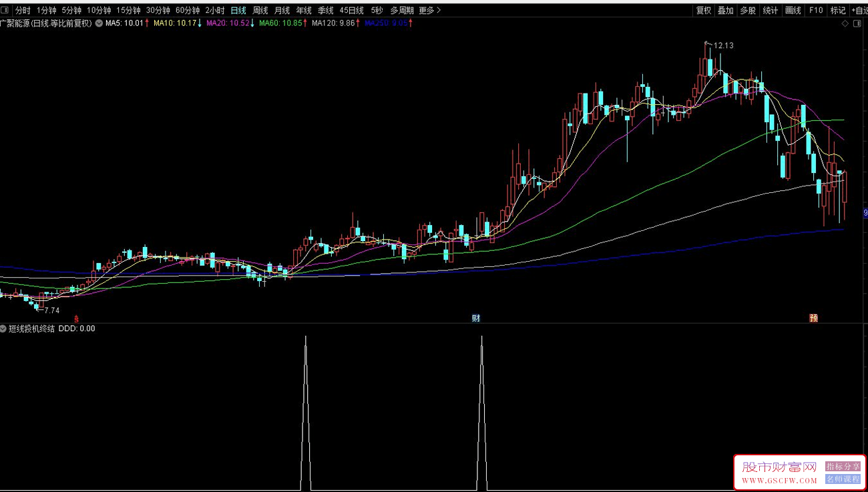Click the MA250: 9.05 indicator value
Screen dimensions: 868x492
point(386,23)
